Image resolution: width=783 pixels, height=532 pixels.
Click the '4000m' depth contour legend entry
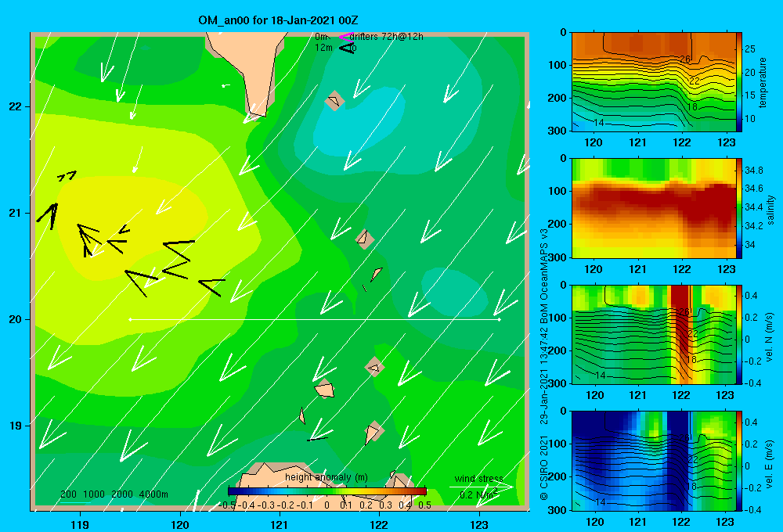click(153, 494)
